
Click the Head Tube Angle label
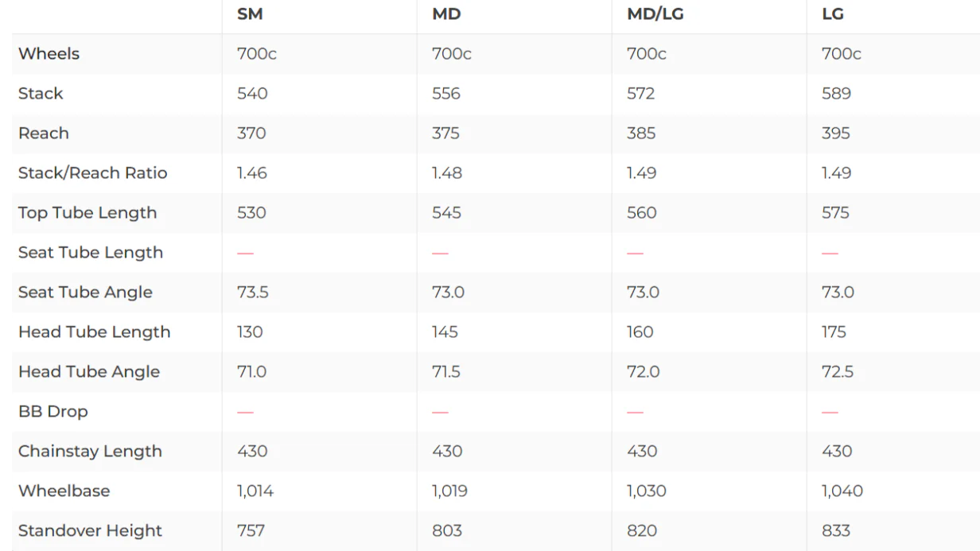click(89, 372)
